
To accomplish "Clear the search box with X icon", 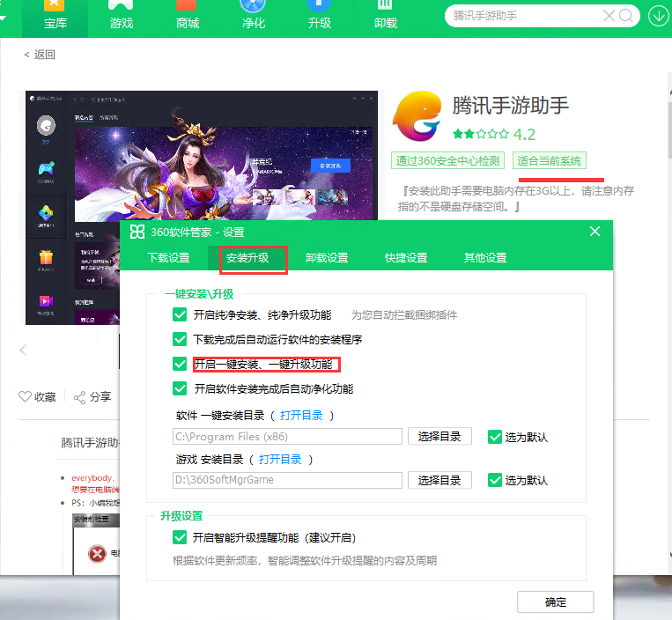I will (x=609, y=16).
